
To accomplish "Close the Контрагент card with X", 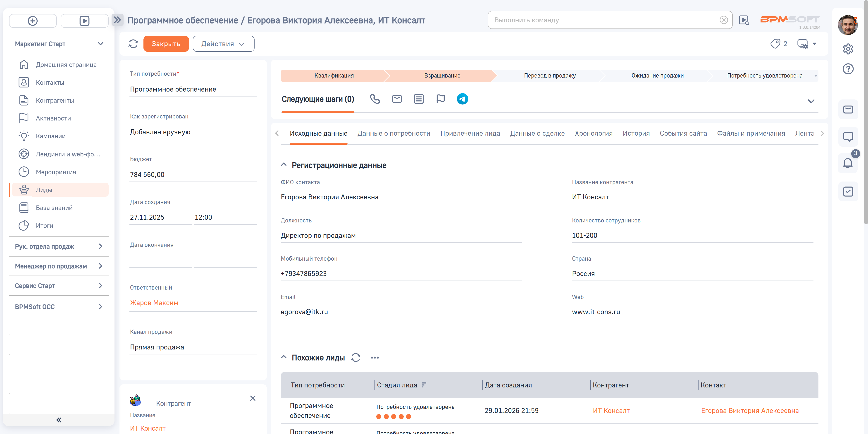I will [x=253, y=398].
